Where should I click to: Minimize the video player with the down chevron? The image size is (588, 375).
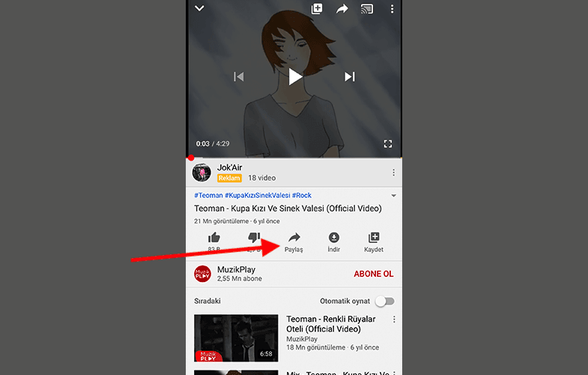tap(199, 8)
